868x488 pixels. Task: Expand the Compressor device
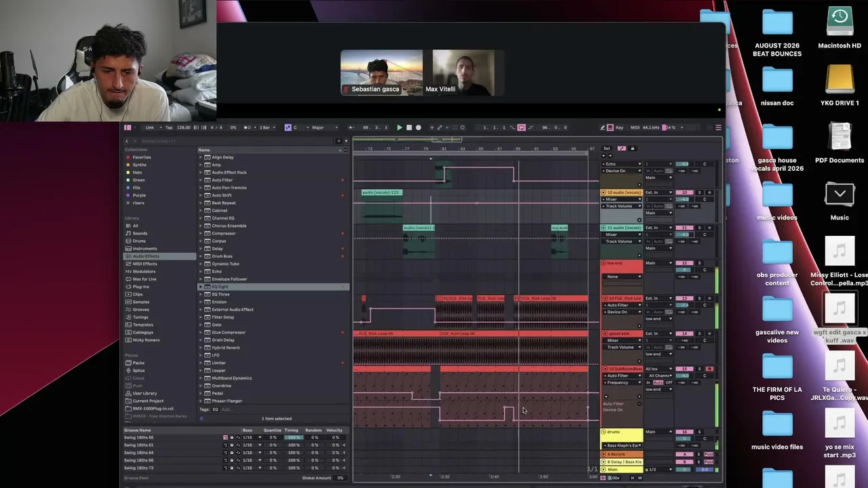(201, 233)
